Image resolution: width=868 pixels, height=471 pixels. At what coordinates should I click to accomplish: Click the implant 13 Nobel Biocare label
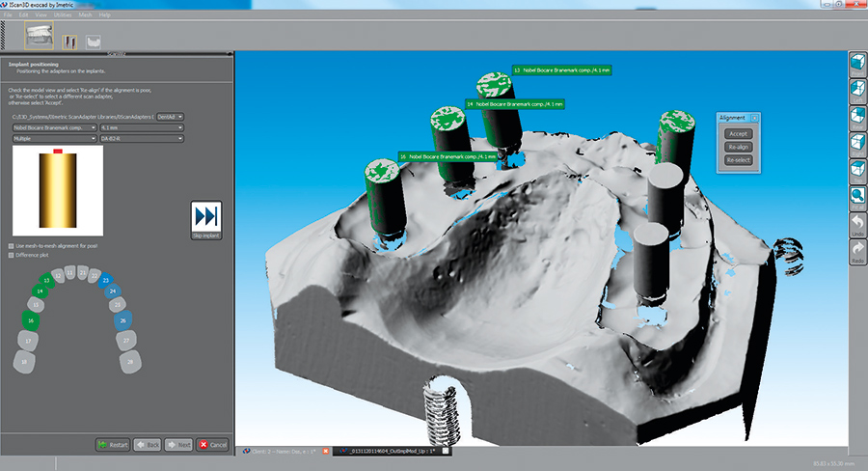(x=561, y=70)
